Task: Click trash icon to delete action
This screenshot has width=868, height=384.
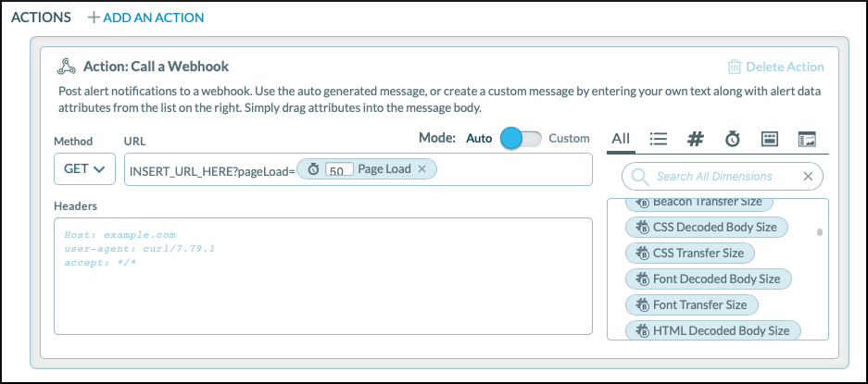Action: pos(734,67)
